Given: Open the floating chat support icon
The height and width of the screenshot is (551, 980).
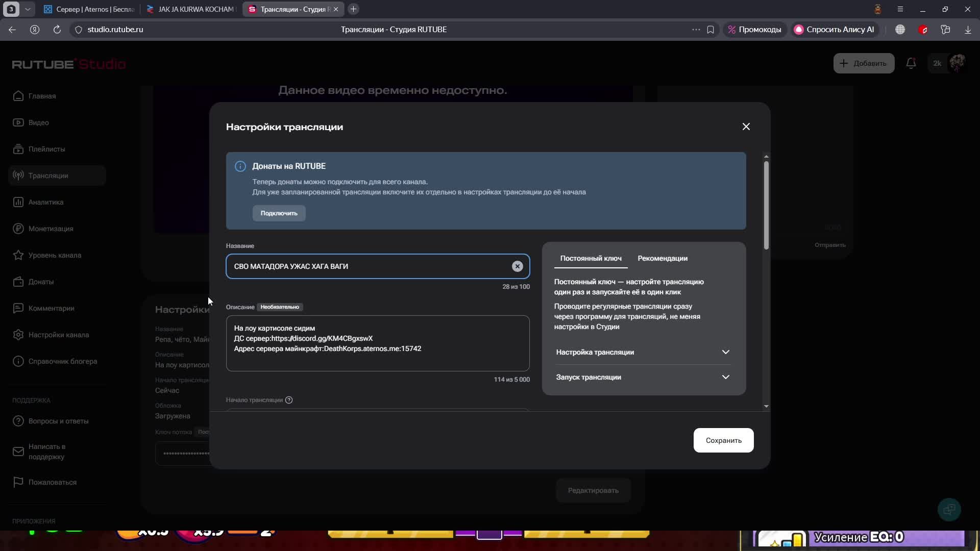Looking at the screenshot, I should point(949,509).
